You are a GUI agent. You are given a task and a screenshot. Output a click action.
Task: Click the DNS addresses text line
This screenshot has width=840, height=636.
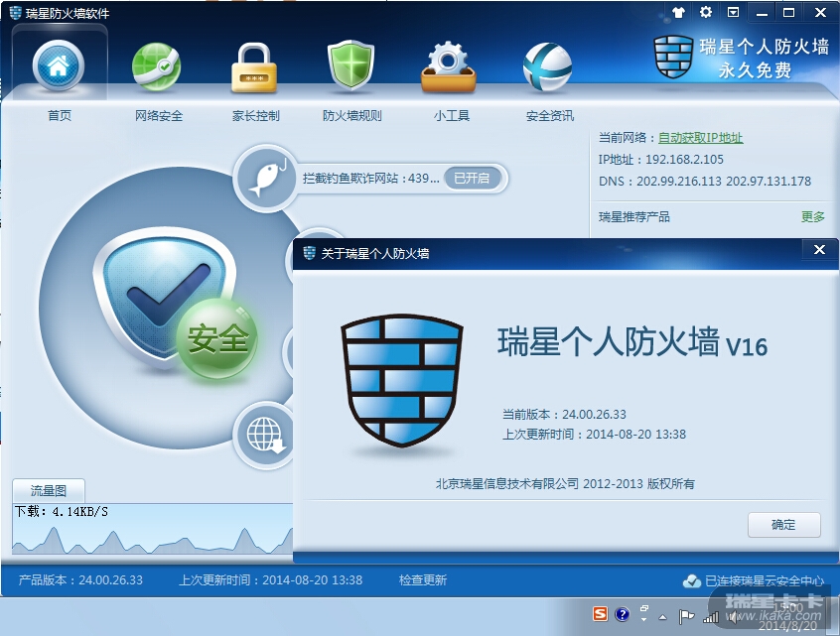click(x=705, y=181)
